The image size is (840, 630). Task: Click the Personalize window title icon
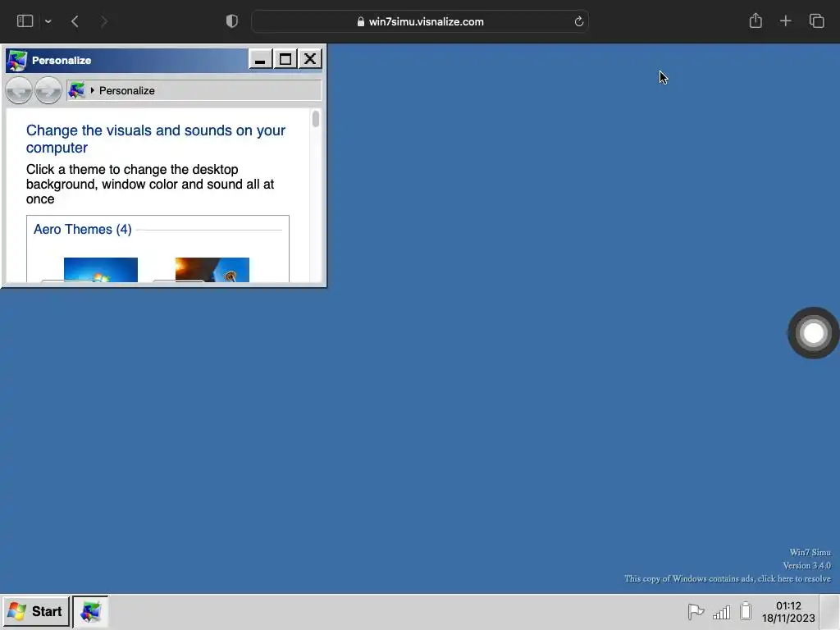click(x=16, y=60)
